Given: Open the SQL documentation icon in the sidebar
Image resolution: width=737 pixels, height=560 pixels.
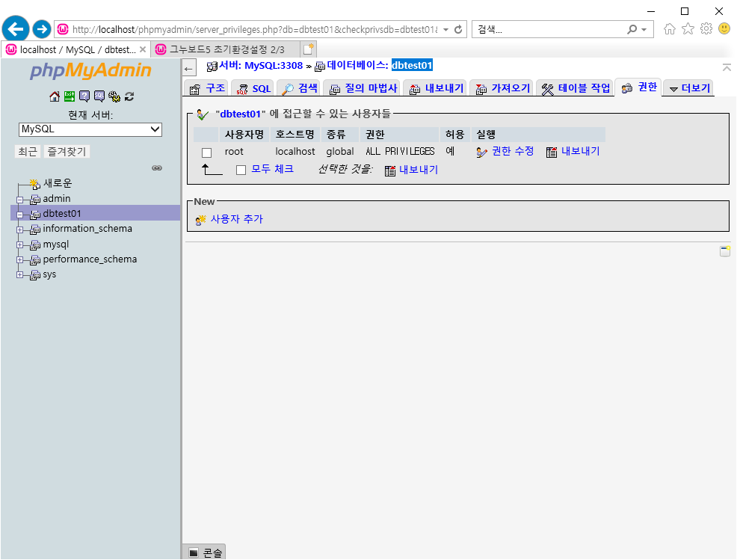Looking at the screenshot, I should point(99,96).
